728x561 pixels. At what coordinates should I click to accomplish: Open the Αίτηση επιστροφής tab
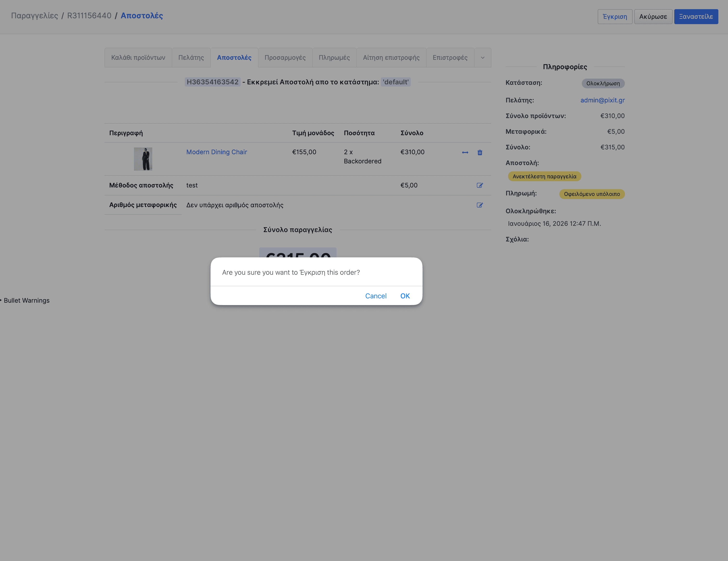[x=391, y=58]
